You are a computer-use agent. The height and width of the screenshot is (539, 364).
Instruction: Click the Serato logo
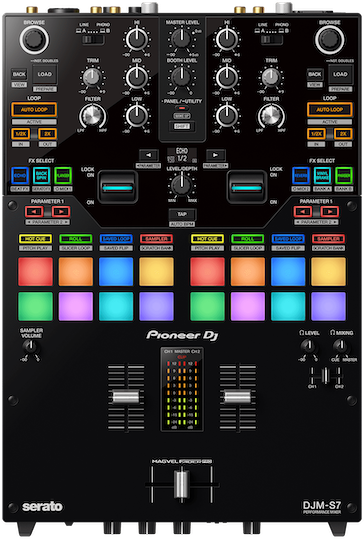[42, 506]
